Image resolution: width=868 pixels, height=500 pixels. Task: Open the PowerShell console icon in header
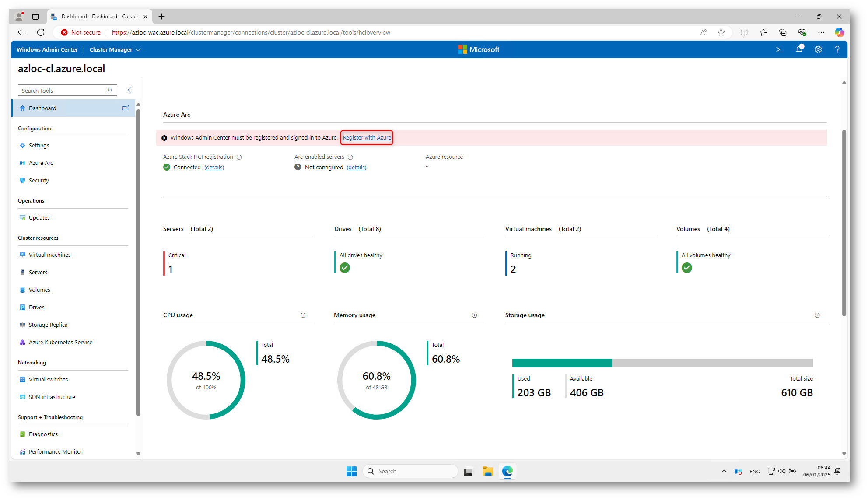(x=779, y=49)
